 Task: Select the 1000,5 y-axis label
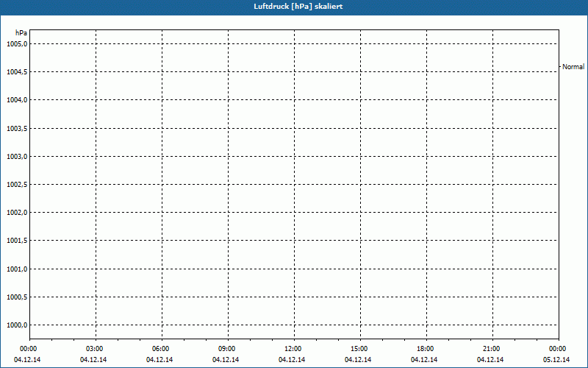(17, 297)
